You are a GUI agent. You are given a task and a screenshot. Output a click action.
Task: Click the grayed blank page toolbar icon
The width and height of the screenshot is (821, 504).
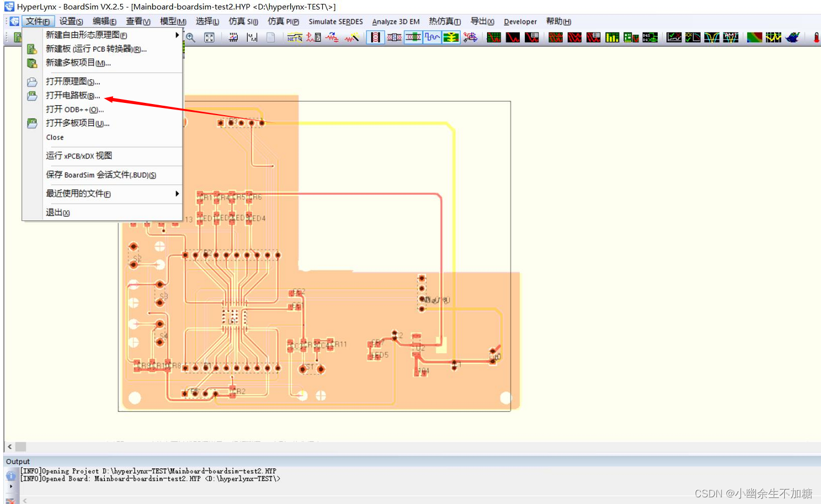[x=271, y=37]
